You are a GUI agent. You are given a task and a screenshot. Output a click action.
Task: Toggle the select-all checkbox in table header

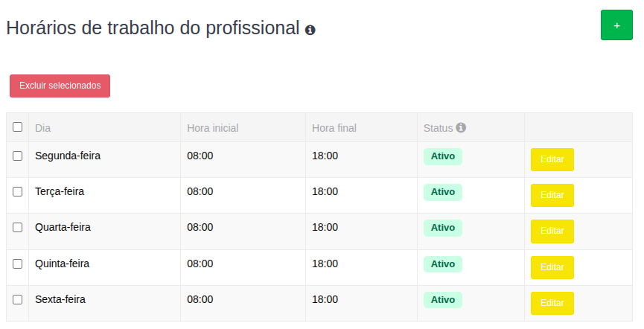18,127
